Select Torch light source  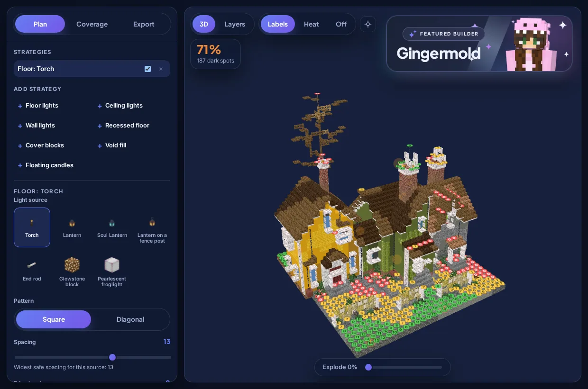tap(32, 227)
